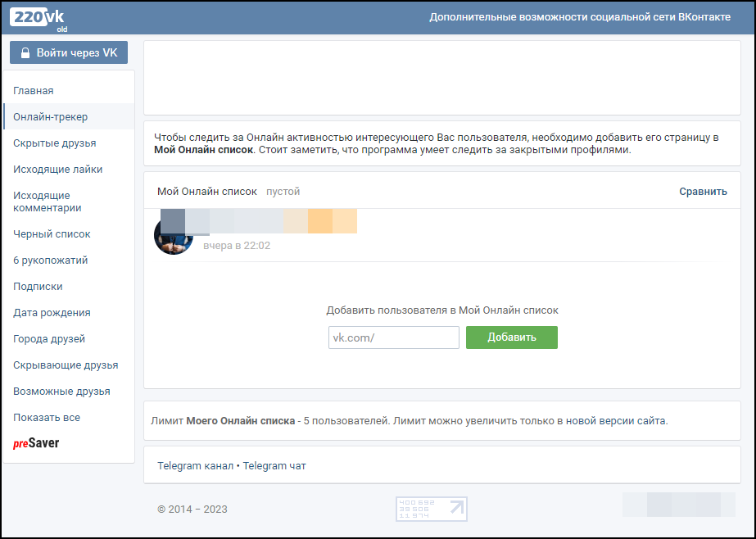Open Скрывающие друзья page
The width and height of the screenshot is (756, 539).
66,365
